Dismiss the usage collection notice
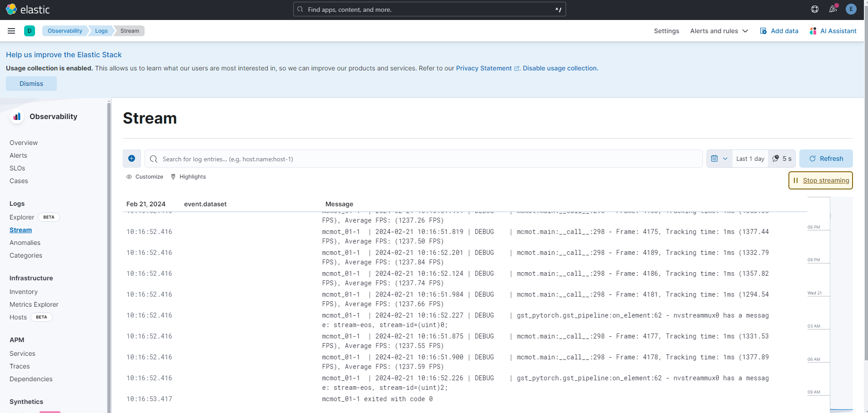868x413 pixels. coord(31,84)
